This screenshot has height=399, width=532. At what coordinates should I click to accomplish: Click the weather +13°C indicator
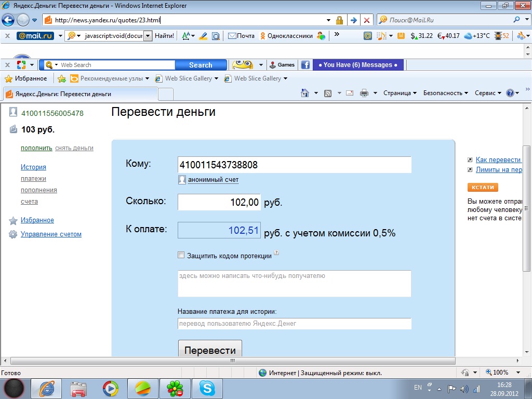tap(477, 36)
